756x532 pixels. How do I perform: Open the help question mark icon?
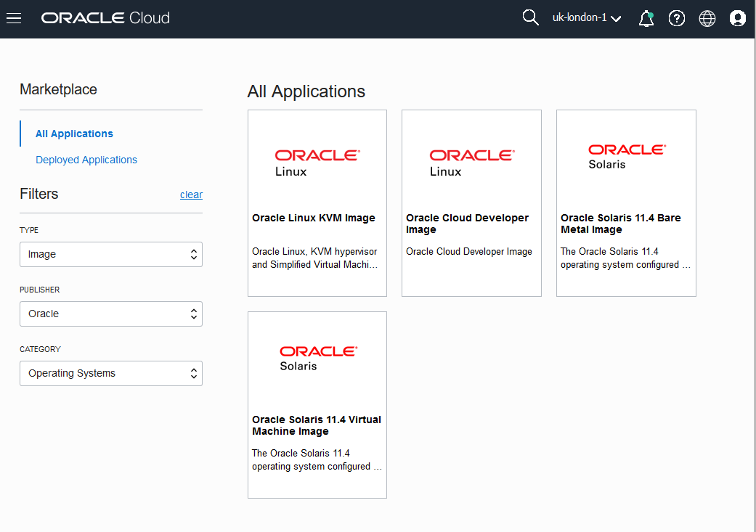(677, 19)
